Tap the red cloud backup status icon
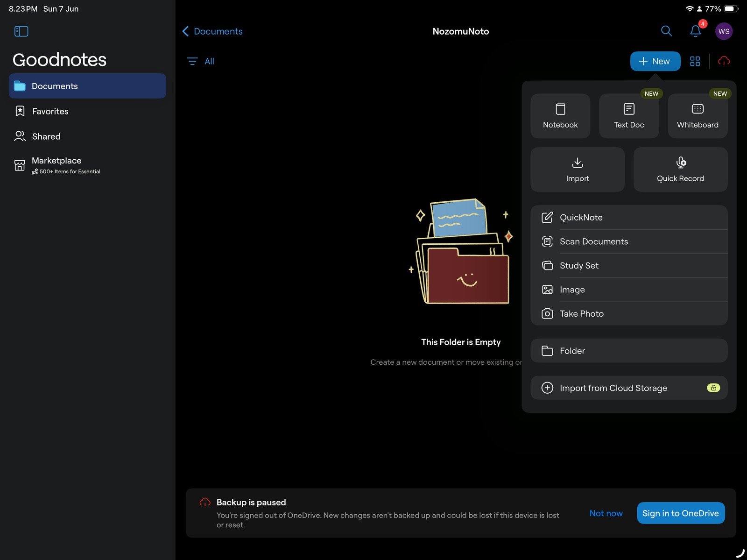 [x=724, y=61]
